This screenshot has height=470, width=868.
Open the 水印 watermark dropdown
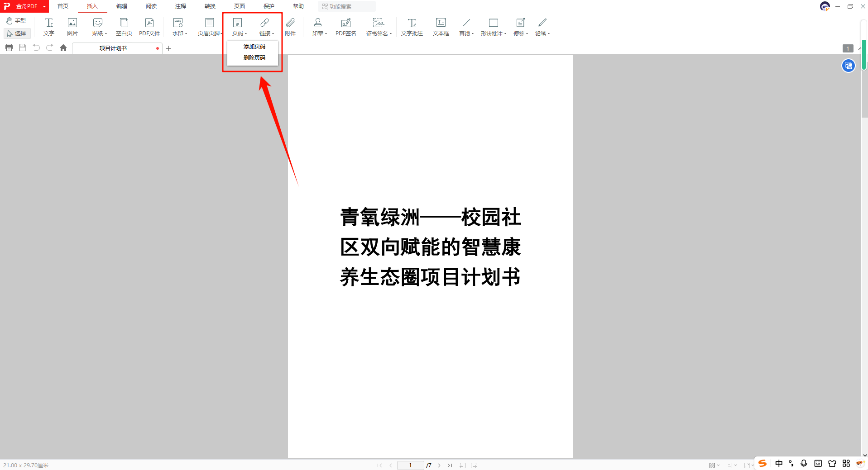tap(178, 26)
